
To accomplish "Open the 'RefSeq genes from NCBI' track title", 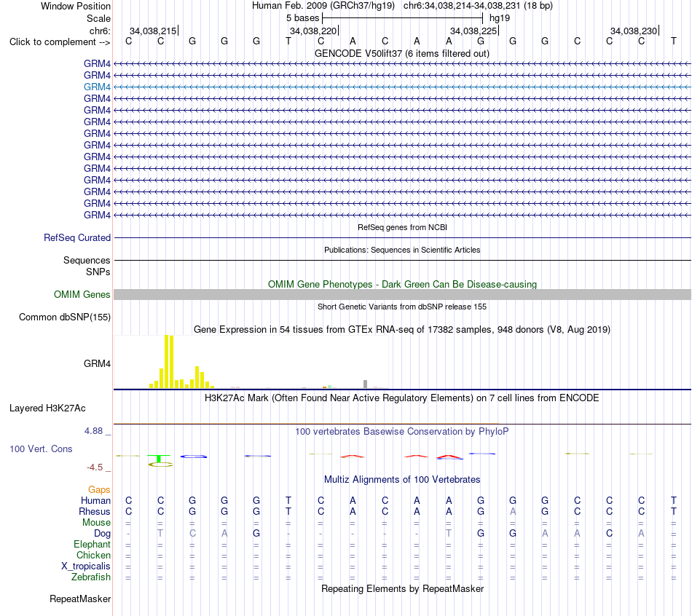I will point(402,227).
